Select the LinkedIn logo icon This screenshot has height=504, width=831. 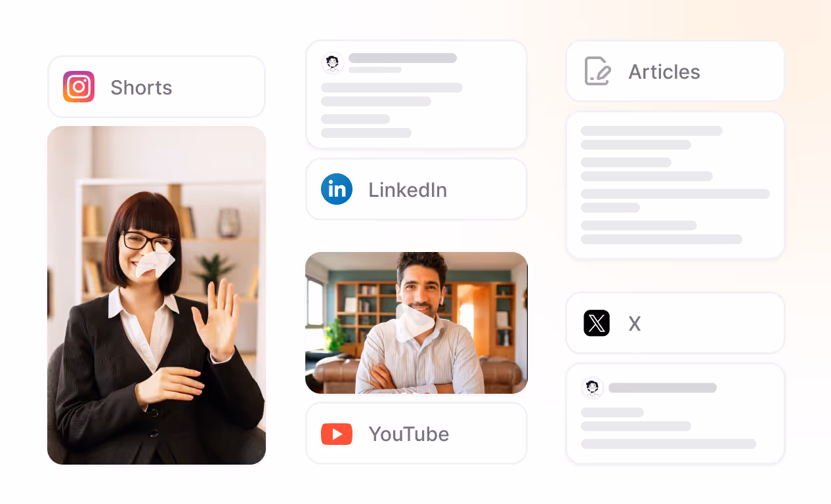coord(337,189)
